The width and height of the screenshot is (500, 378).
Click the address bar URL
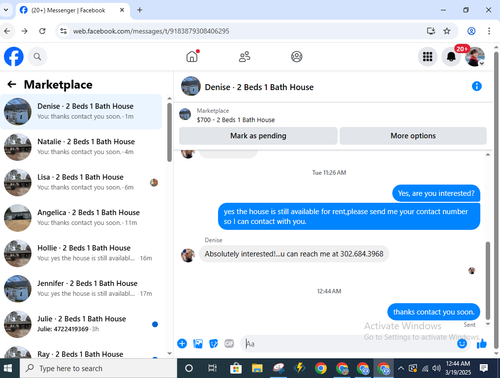click(x=151, y=31)
